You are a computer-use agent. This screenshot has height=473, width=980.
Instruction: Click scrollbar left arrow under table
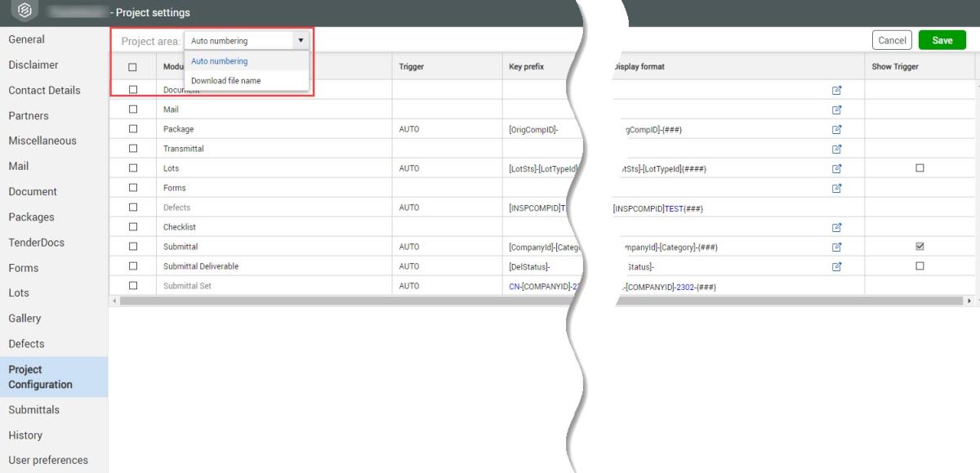tap(114, 301)
